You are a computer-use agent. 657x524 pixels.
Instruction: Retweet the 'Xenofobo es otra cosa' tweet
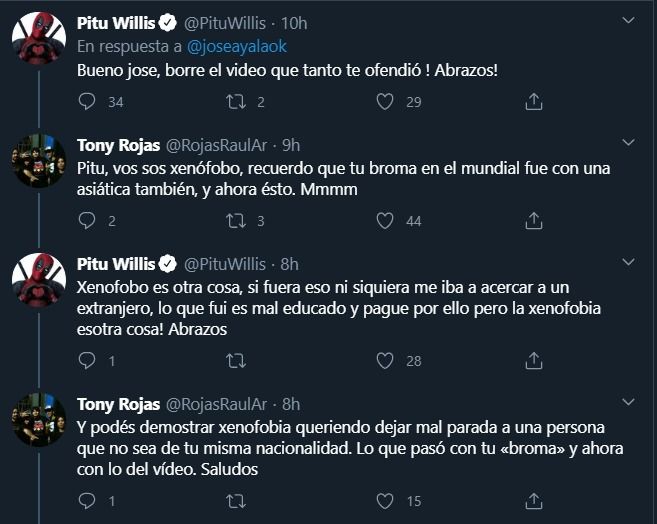coord(236,360)
